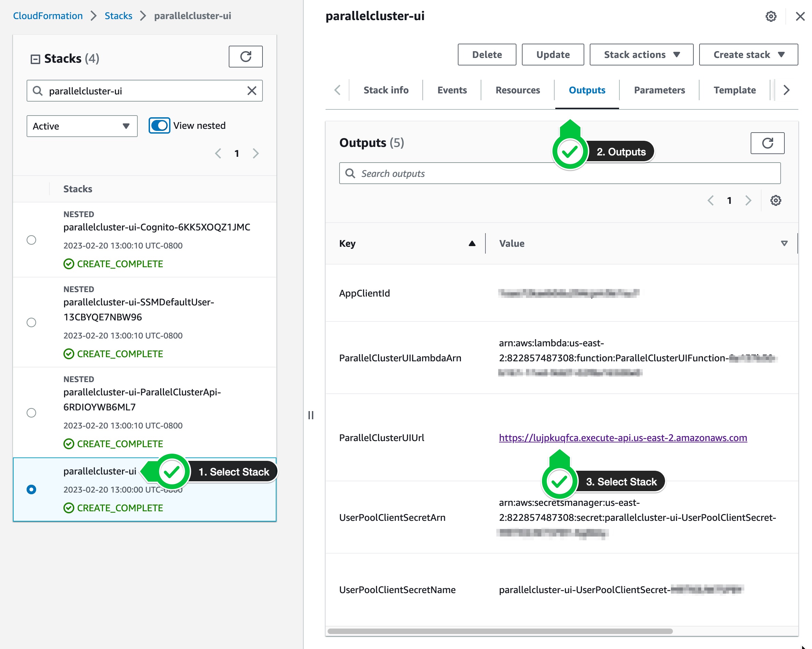The height and width of the screenshot is (649, 812).
Task: Focus the Search outputs field
Action: click(560, 173)
